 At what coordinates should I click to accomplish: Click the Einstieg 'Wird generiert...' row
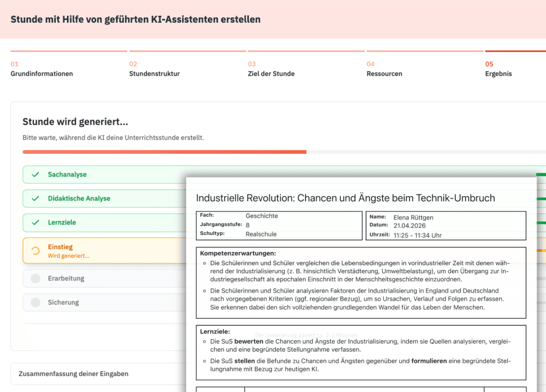coord(69,256)
